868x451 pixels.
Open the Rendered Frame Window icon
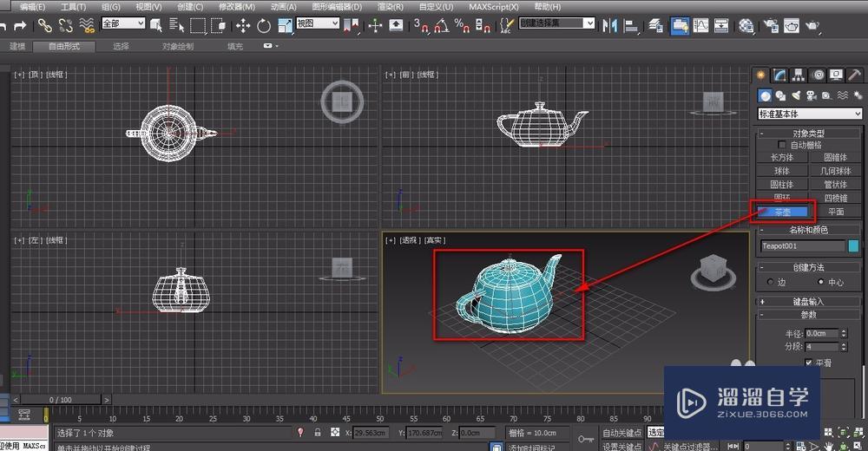click(791, 25)
